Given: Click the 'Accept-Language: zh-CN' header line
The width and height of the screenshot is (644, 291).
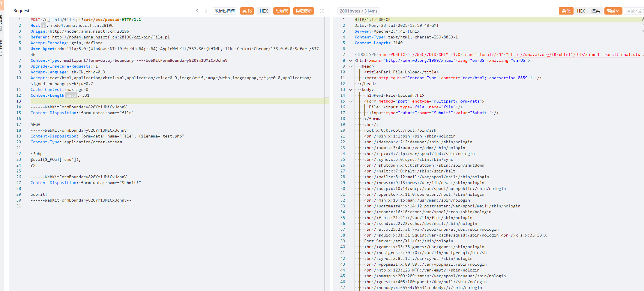Looking at the screenshot, I should click(68, 72).
